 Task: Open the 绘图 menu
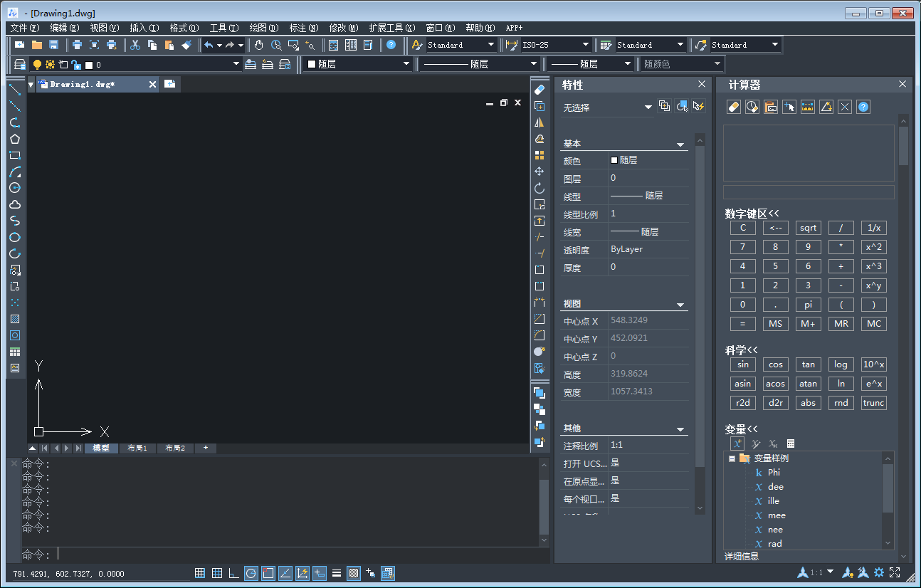[263, 28]
